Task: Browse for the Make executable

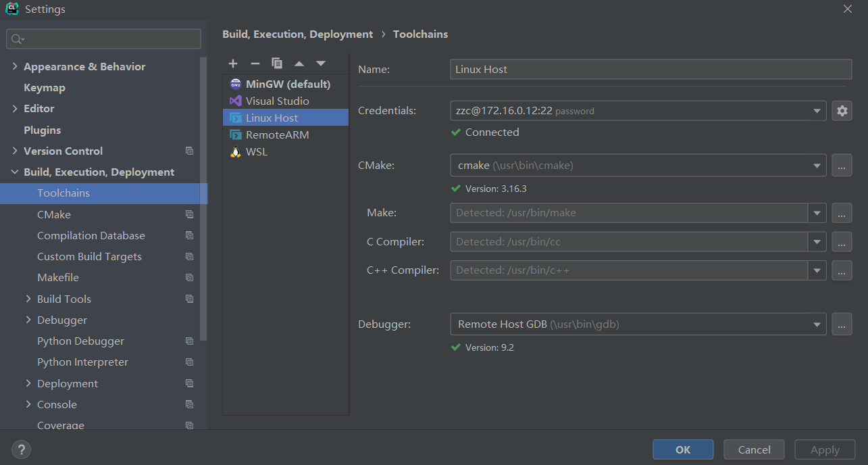Action: [x=842, y=213]
